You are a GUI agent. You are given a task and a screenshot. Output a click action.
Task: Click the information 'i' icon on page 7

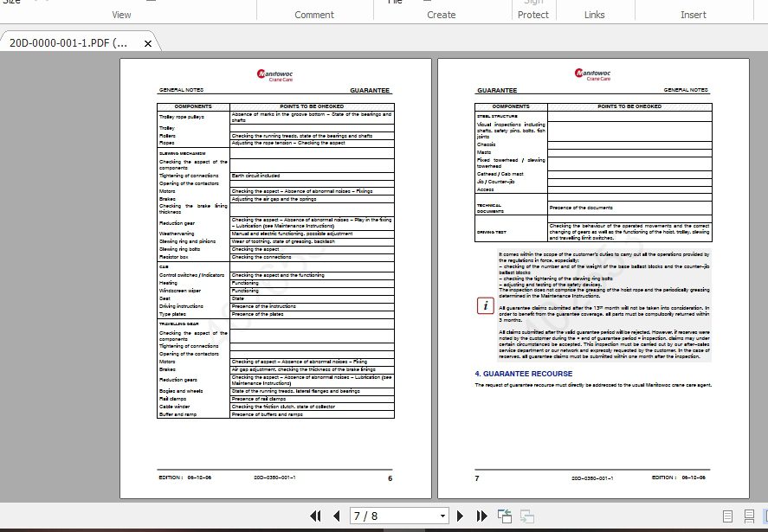(486, 306)
